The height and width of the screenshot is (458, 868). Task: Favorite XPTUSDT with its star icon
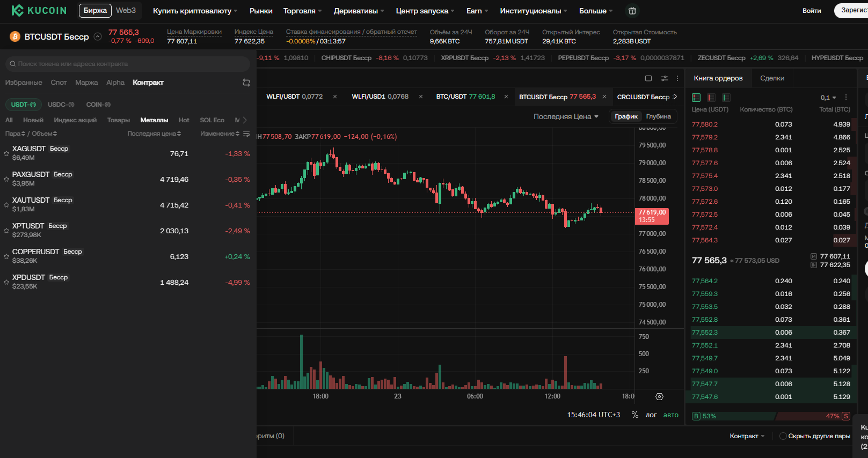click(6, 231)
